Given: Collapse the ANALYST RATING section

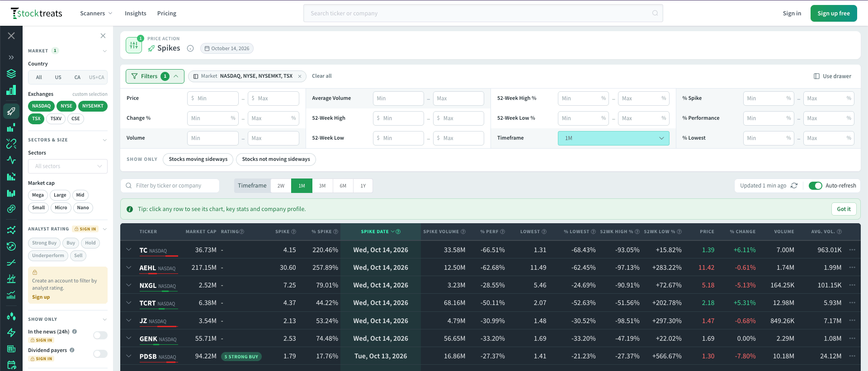Looking at the screenshot, I should (x=105, y=229).
